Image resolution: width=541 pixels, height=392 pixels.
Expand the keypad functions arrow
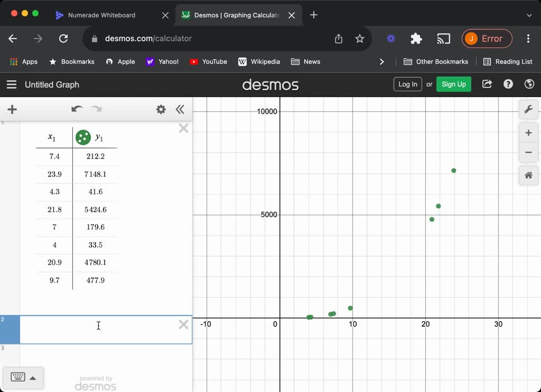(x=33, y=378)
